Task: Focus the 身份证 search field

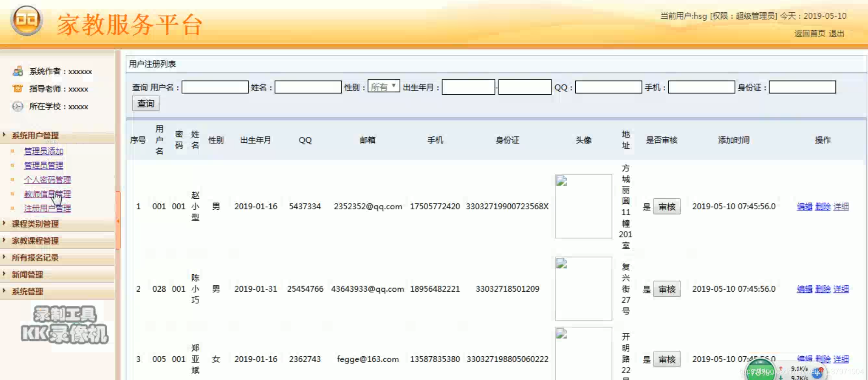Action: pos(802,87)
